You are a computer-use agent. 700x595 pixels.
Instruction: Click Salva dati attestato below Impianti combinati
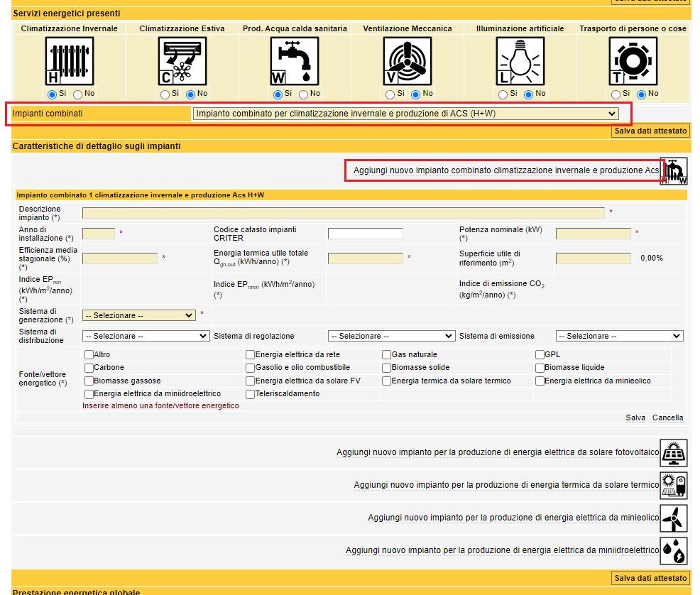pos(650,131)
